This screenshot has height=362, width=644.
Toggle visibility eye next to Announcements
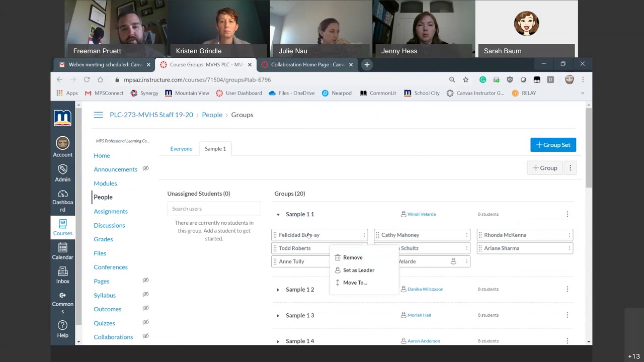point(145,168)
